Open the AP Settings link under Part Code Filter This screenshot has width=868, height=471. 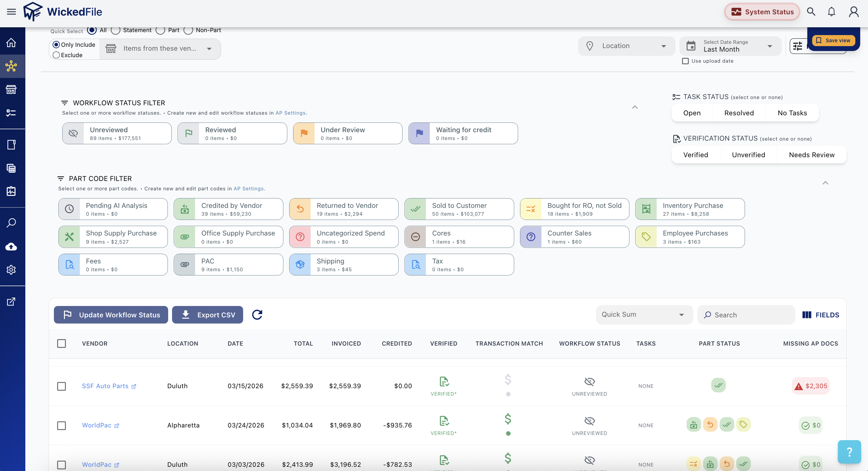[x=248, y=188]
